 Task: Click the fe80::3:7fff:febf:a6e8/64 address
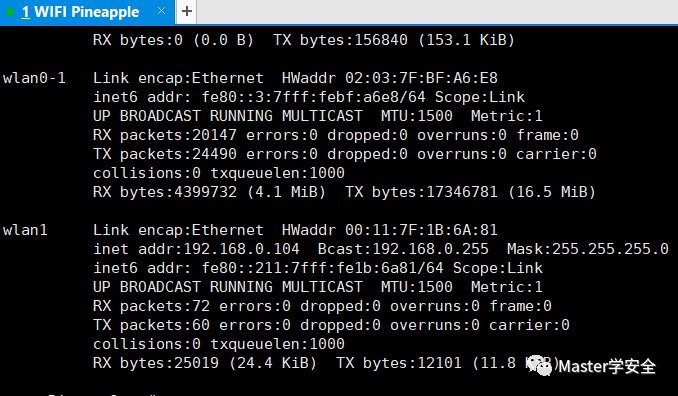313,97
